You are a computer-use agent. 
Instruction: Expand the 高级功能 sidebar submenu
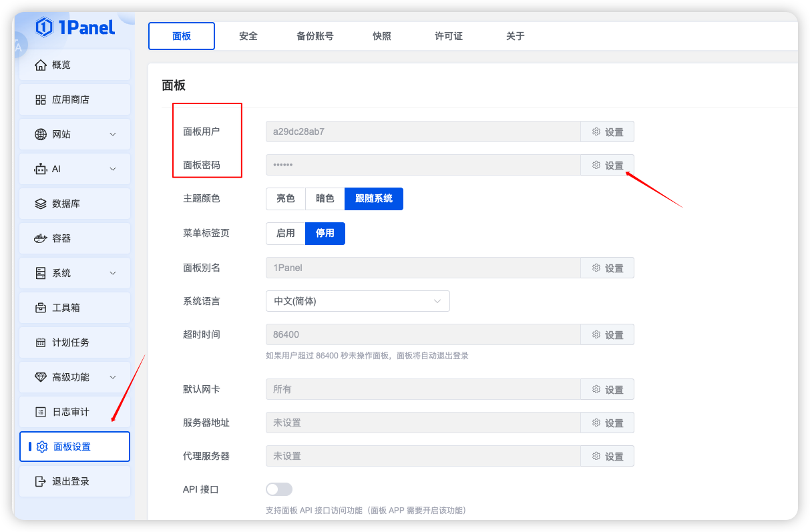pos(113,377)
